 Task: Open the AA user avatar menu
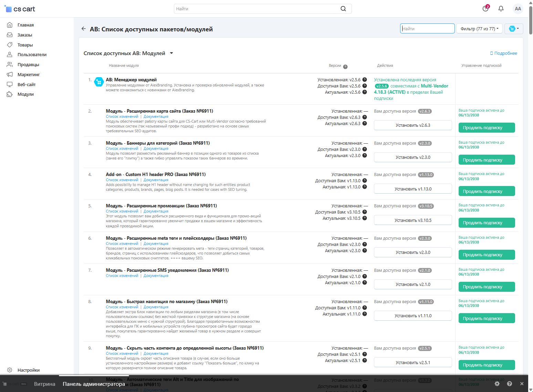point(518,9)
